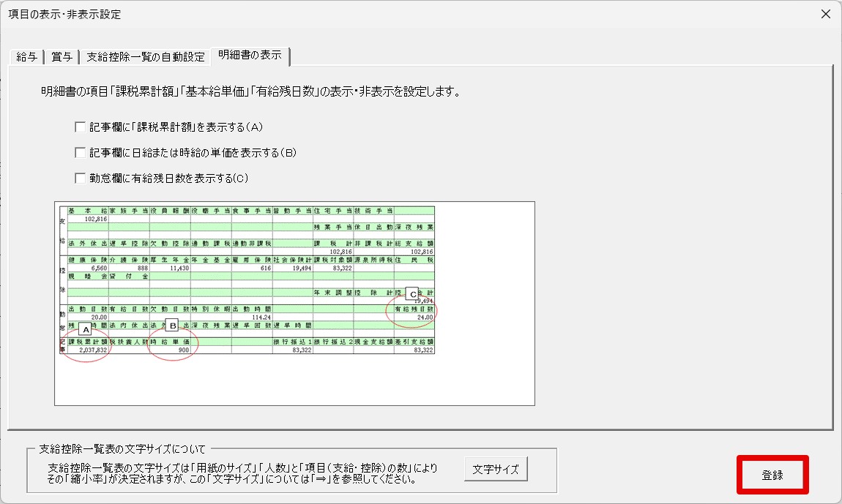Image resolution: width=842 pixels, height=504 pixels.
Task: Click the 登録 button to save
Action: point(772,475)
